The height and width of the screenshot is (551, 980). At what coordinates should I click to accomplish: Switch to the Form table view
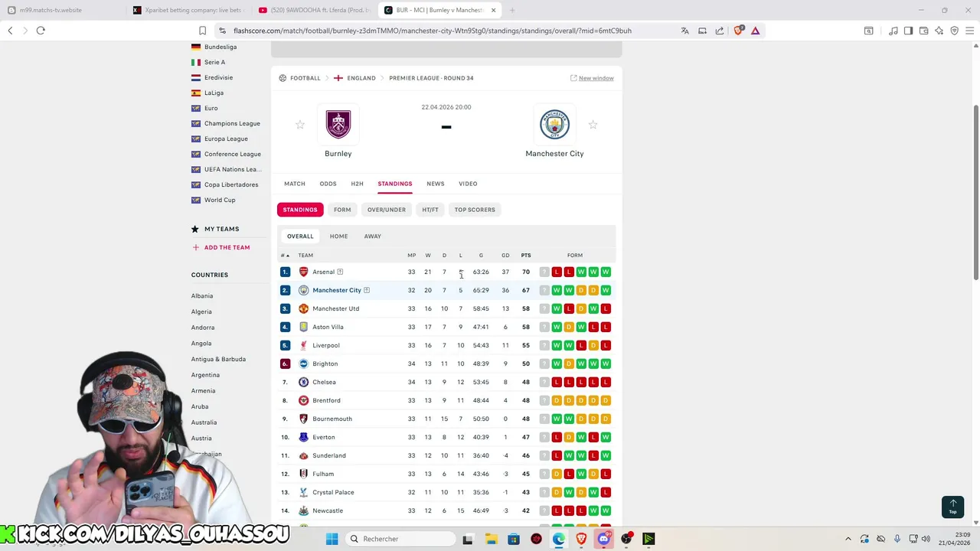coord(342,210)
